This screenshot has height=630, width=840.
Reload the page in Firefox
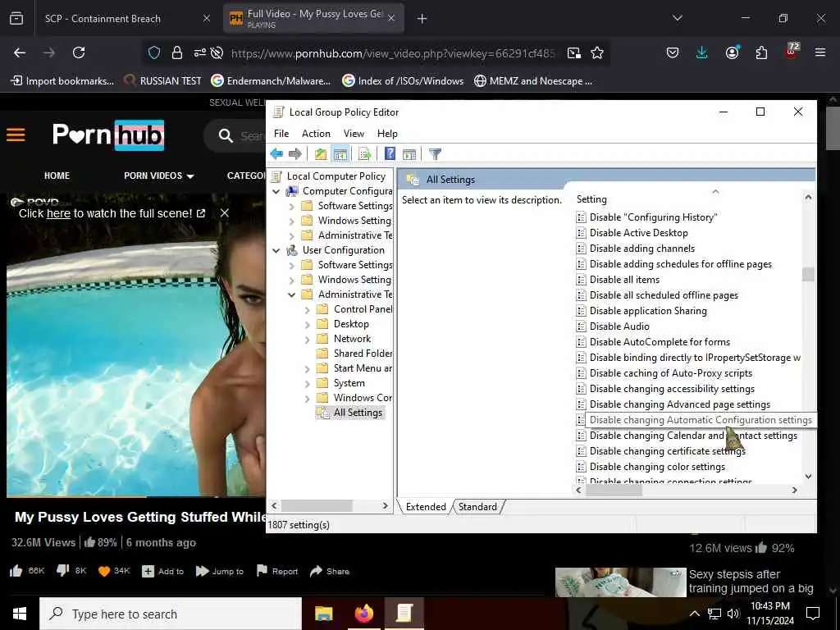(x=79, y=52)
